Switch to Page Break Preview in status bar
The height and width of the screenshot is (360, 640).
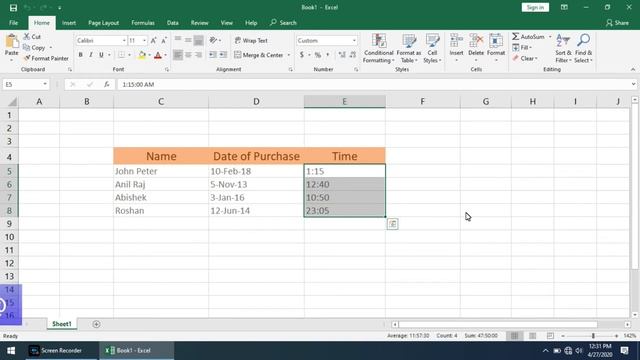(550, 336)
